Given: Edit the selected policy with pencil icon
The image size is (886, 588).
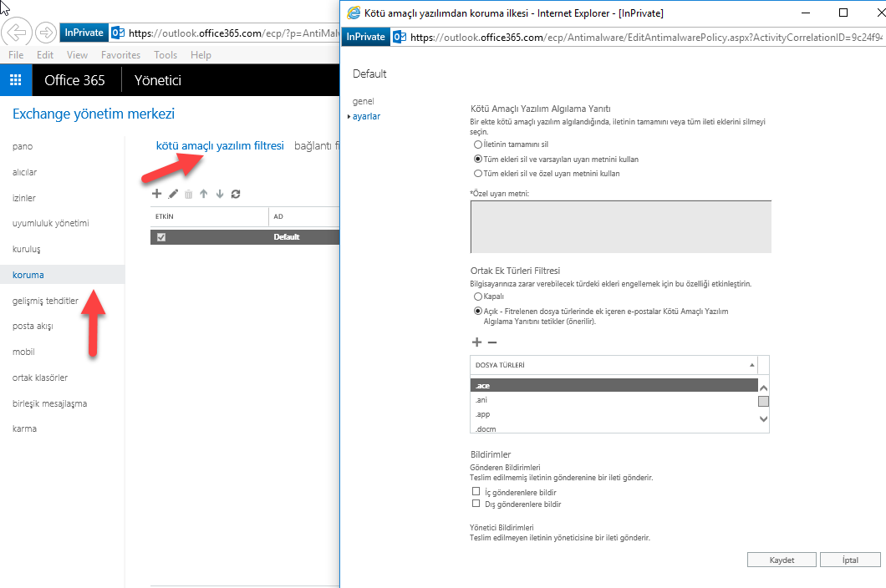Looking at the screenshot, I should point(173,194).
